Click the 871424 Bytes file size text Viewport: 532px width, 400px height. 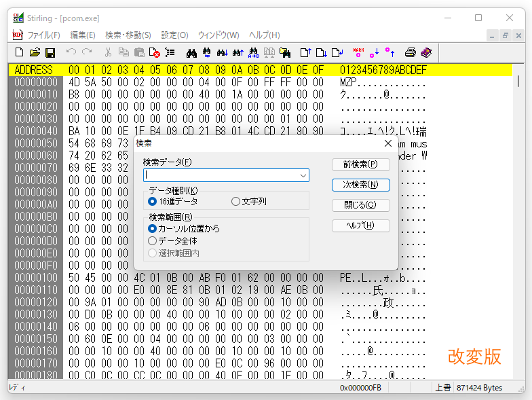point(479,387)
